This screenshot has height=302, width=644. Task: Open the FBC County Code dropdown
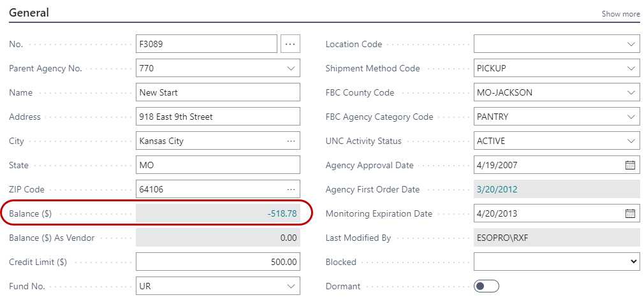coord(631,92)
